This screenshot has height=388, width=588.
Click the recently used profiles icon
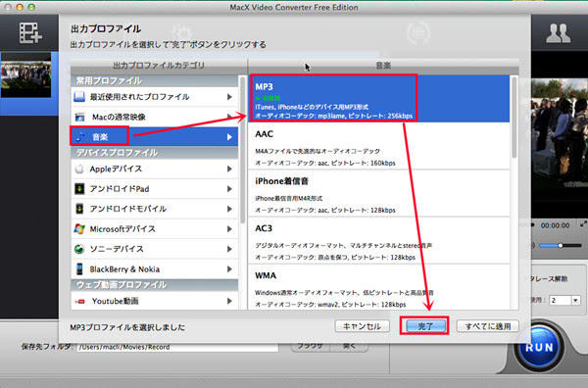[79, 97]
